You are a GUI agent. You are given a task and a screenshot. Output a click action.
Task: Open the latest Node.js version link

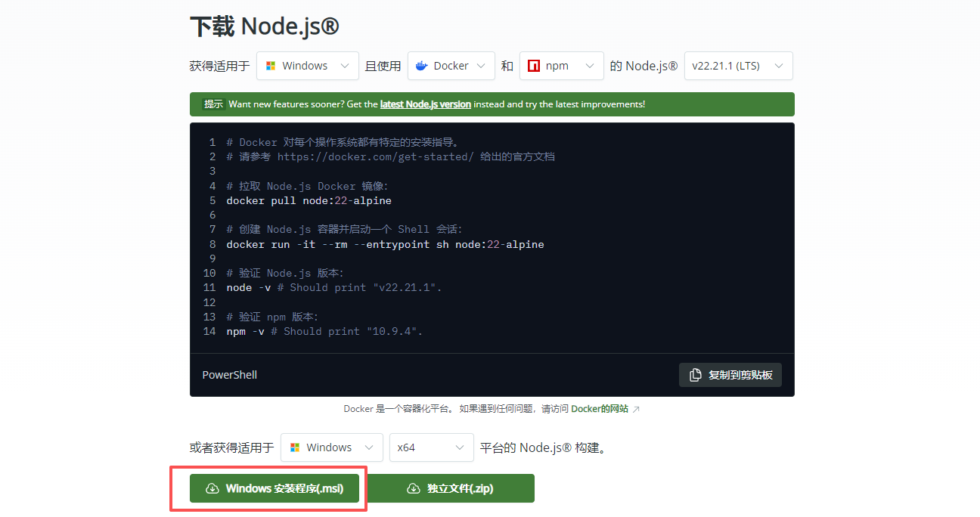[425, 104]
